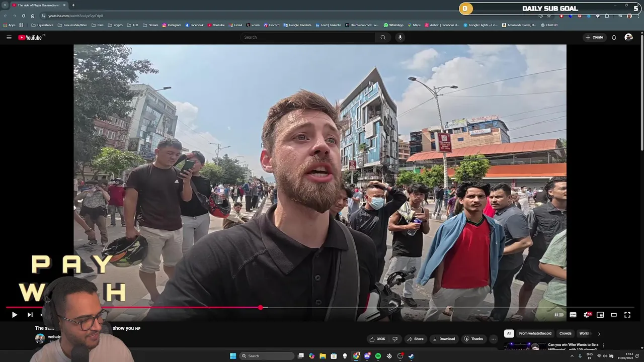The width and height of the screenshot is (644, 362).
Task: Open the Who Wants to Be a Millionaire video
Action: tap(573, 347)
